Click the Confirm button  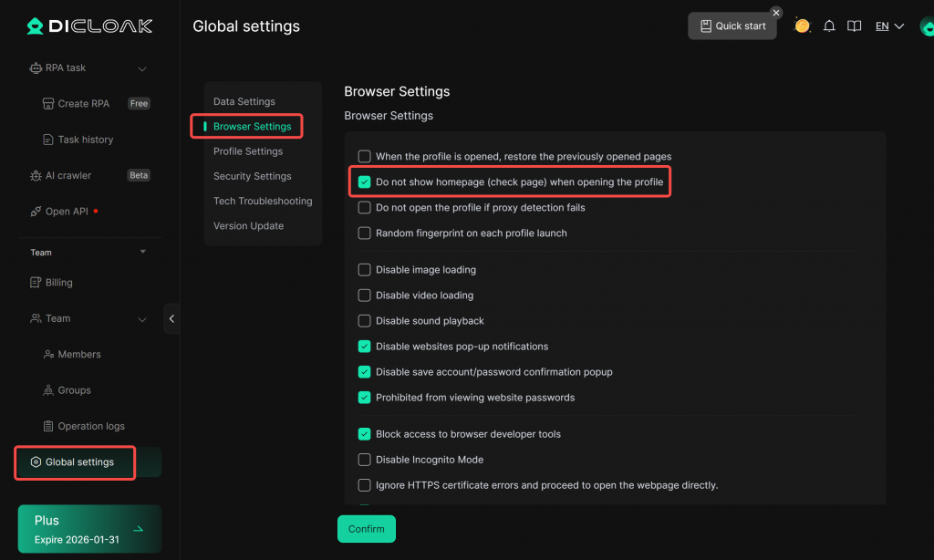click(x=367, y=529)
